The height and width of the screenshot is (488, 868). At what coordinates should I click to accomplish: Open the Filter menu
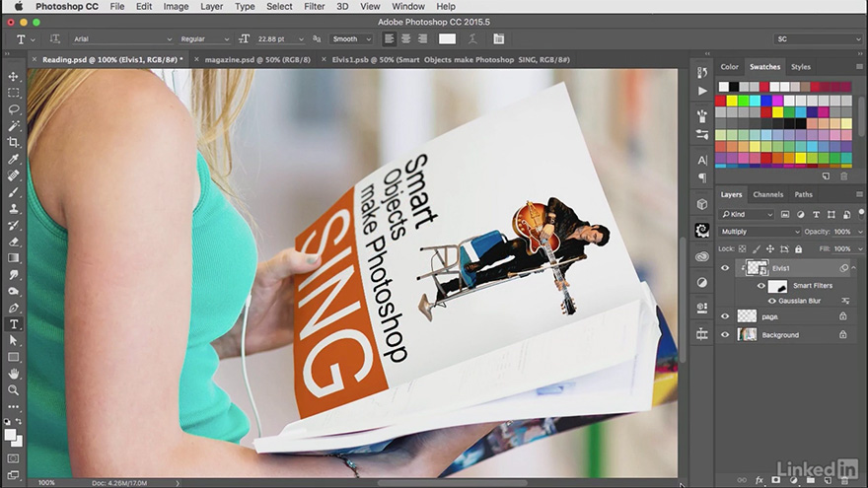point(314,7)
